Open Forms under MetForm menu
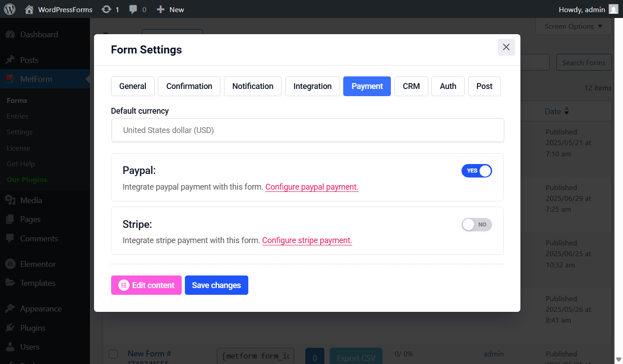 (x=17, y=101)
